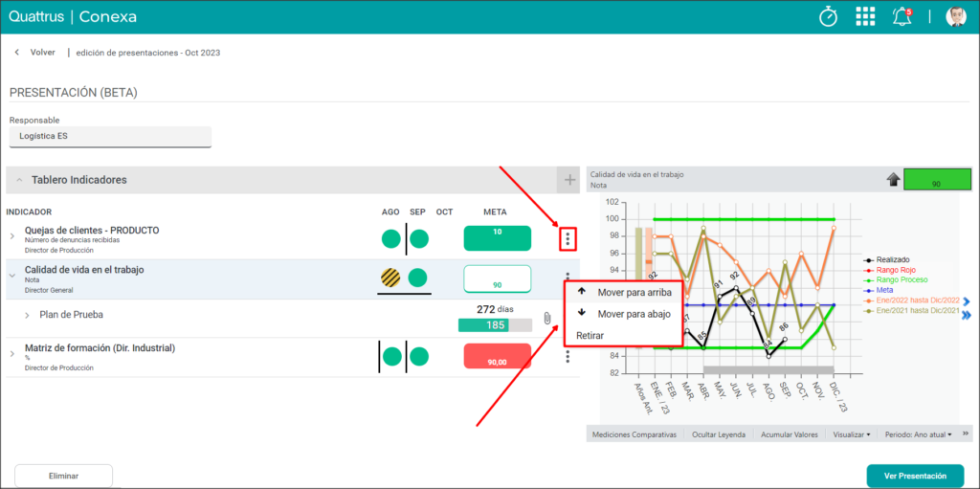Click the red meta box showing 90,00
Viewport: 980px width, 489px height.
pos(498,356)
